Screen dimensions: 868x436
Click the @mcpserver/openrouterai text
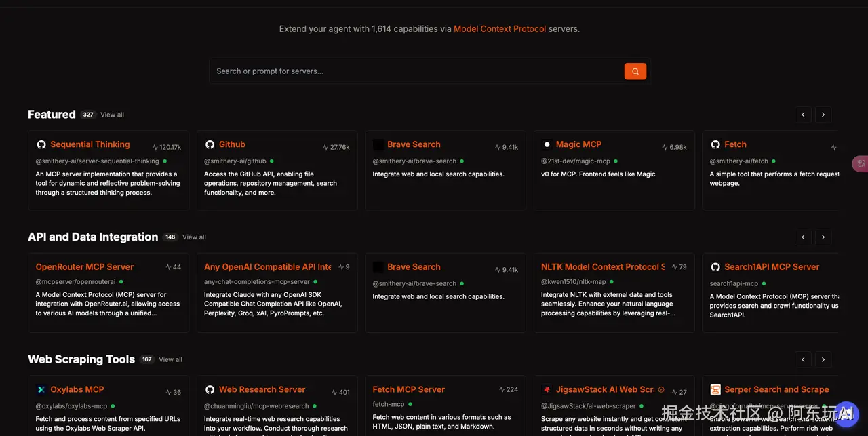point(76,281)
